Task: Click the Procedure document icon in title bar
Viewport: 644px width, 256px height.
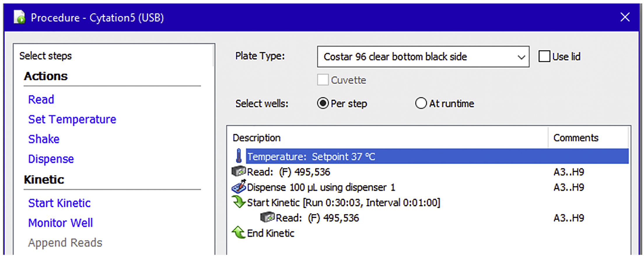Action: (x=20, y=17)
